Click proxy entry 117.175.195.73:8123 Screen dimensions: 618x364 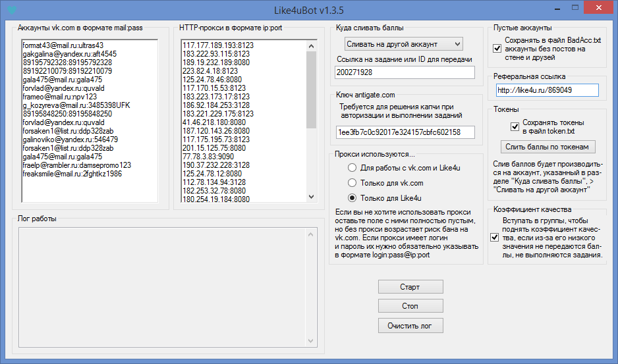click(216, 140)
